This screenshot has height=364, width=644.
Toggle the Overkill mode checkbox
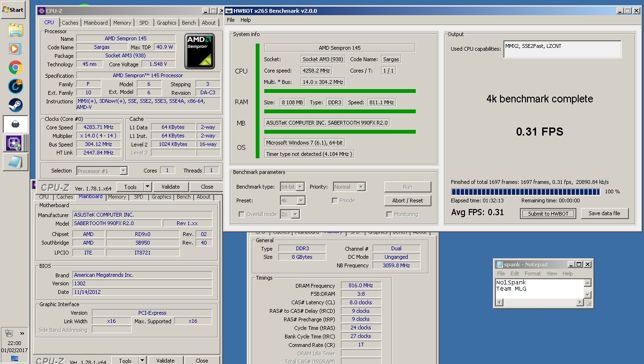(241, 214)
